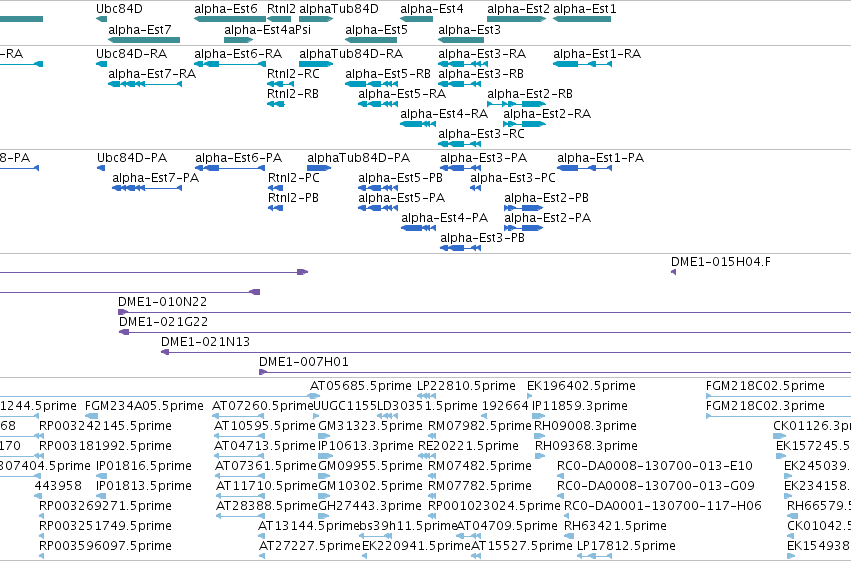Image resolution: width=851 pixels, height=561 pixels.
Task: Select the alpha-Est4aPsi pseudogene label
Action: tap(268, 30)
